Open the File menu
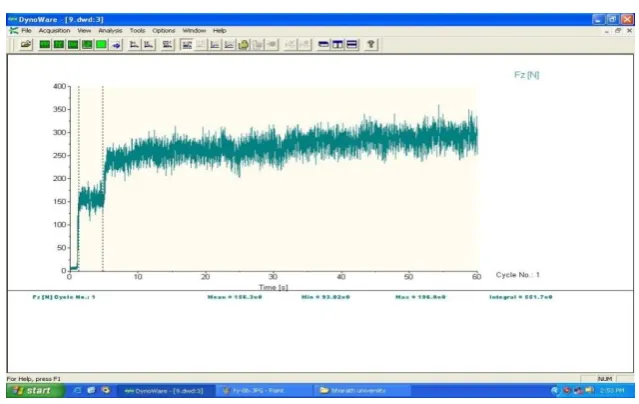The image size is (639, 404). [26, 31]
